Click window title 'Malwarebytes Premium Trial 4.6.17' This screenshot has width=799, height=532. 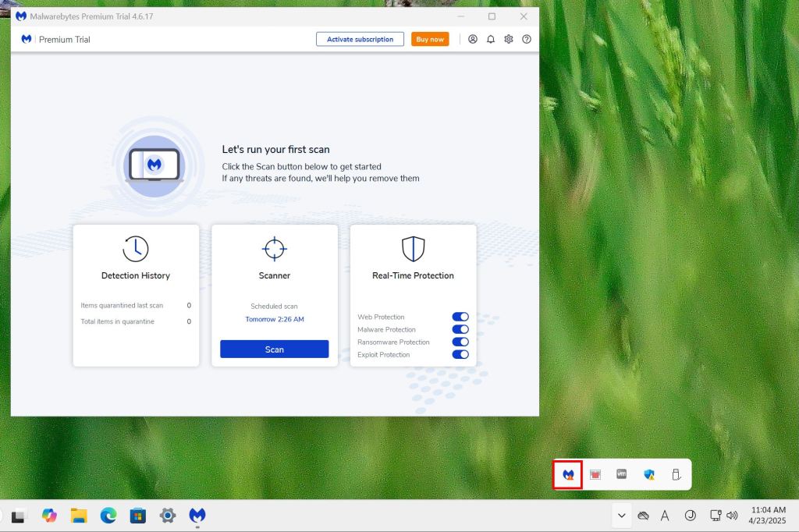pyautogui.click(x=91, y=16)
